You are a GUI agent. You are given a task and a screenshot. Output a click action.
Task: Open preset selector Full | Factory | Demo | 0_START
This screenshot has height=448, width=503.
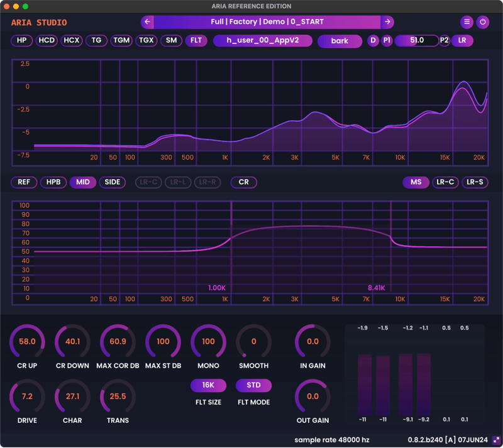click(x=267, y=22)
